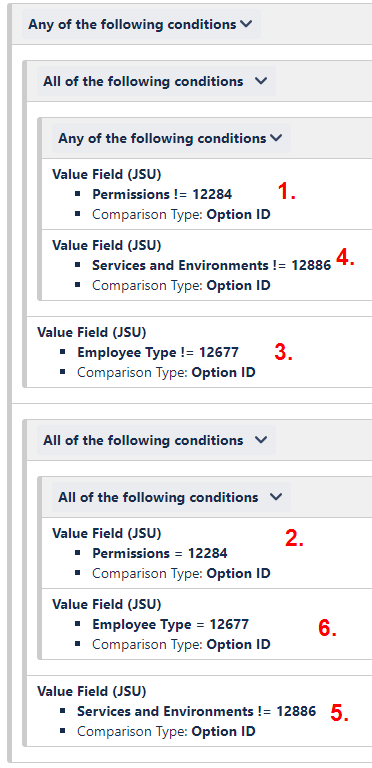The image size is (372, 768).
Task: Select the Employee Type != 12677 condition
Action: point(158,353)
